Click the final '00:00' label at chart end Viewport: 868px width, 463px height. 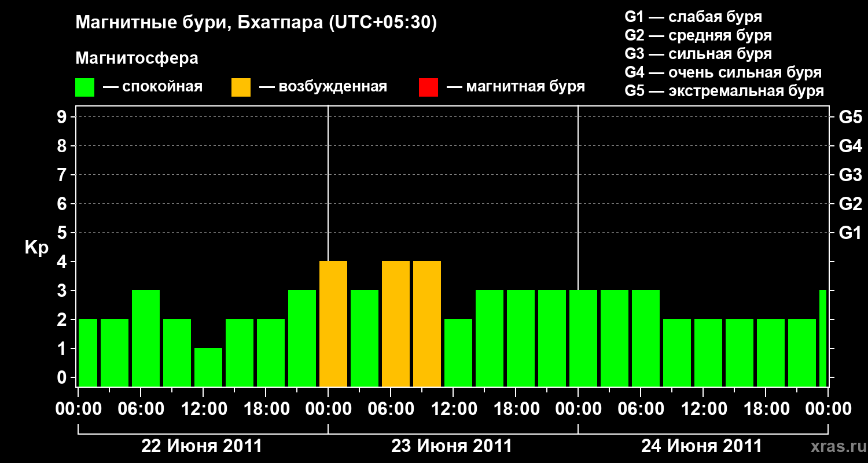(x=828, y=409)
